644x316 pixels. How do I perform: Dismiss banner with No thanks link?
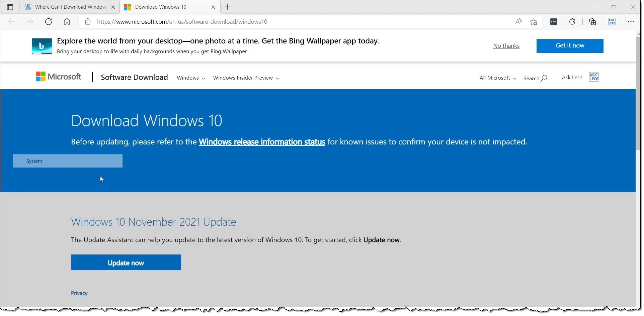coord(506,46)
